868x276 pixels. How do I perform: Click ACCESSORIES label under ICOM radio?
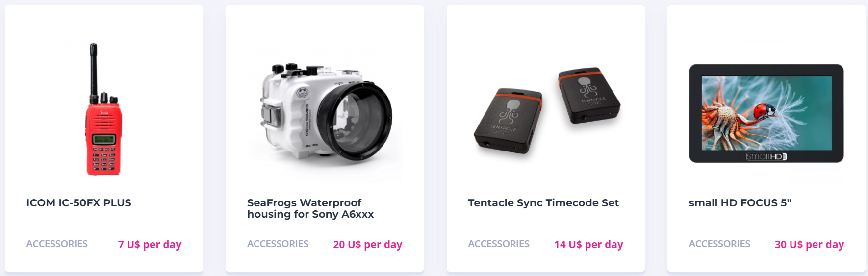[x=57, y=244]
